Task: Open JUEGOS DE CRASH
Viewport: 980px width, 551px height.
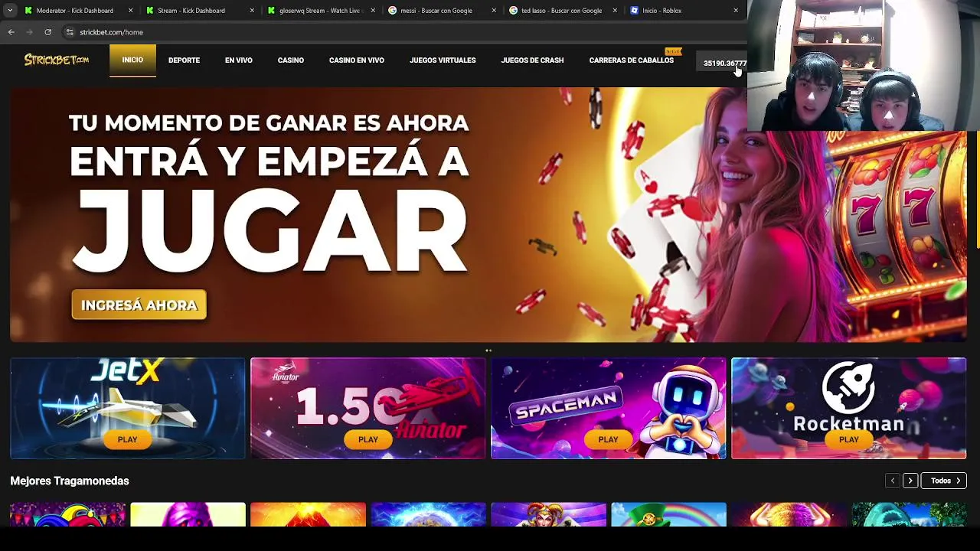Action: 532,60
